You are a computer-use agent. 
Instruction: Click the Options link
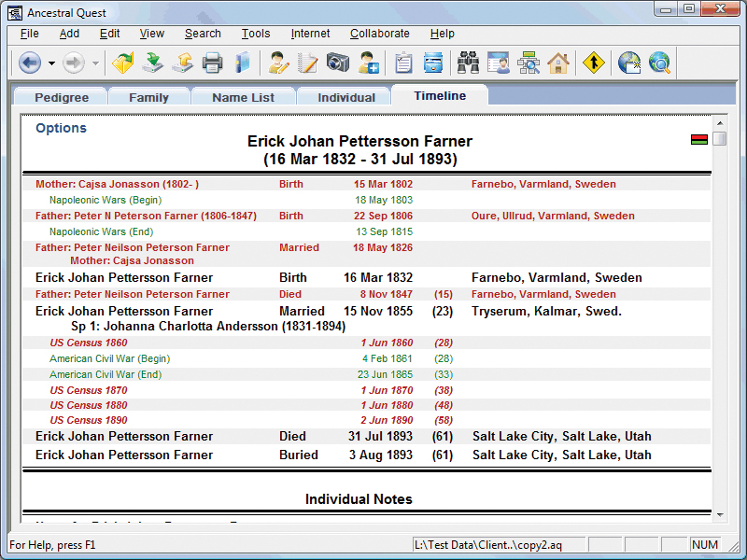pos(60,128)
